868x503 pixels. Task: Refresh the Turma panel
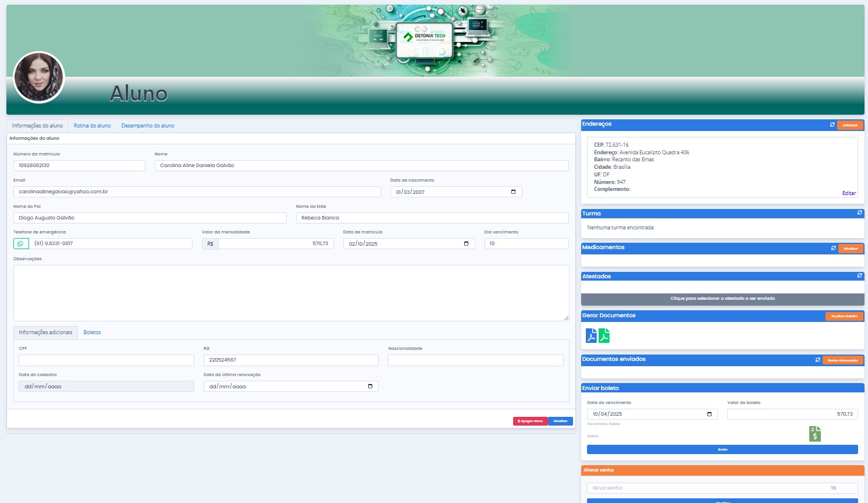tap(859, 213)
